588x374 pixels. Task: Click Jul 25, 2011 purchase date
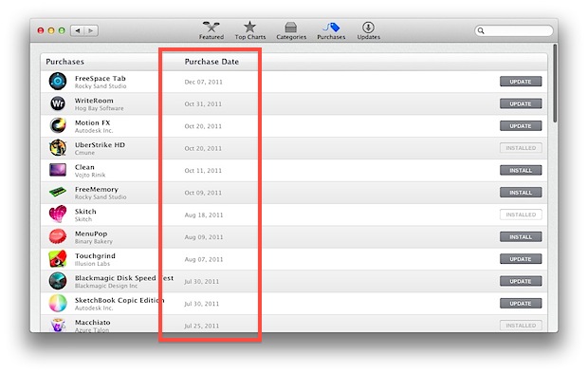pyautogui.click(x=201, y=326)
